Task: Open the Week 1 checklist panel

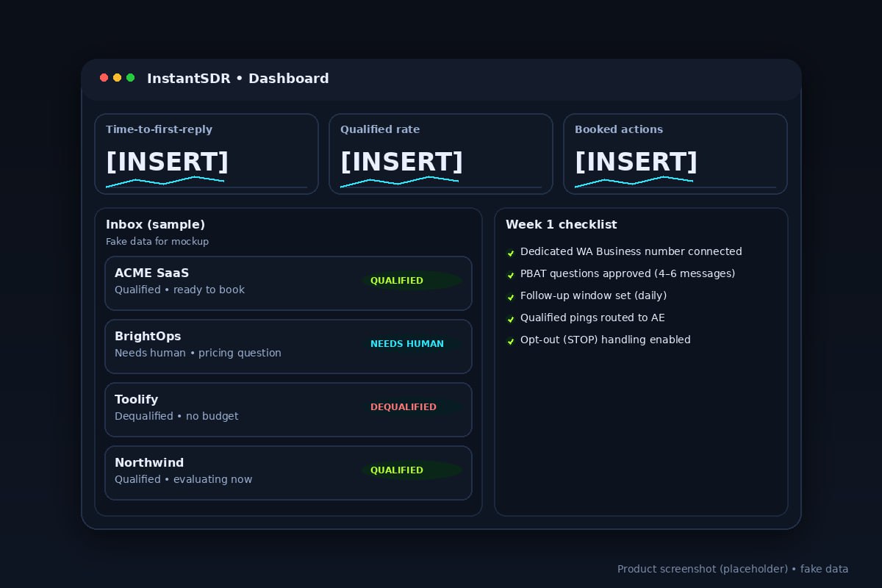Action: point(562,225)
